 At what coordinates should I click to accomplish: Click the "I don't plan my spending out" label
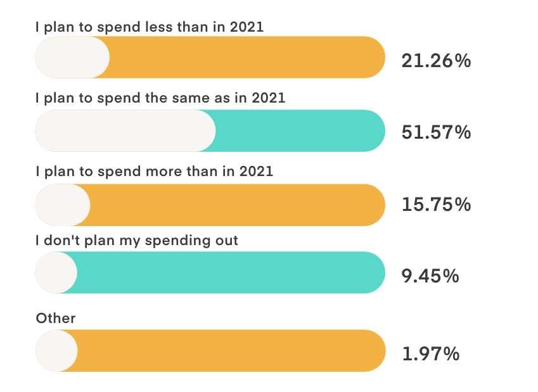pos(137,241)
